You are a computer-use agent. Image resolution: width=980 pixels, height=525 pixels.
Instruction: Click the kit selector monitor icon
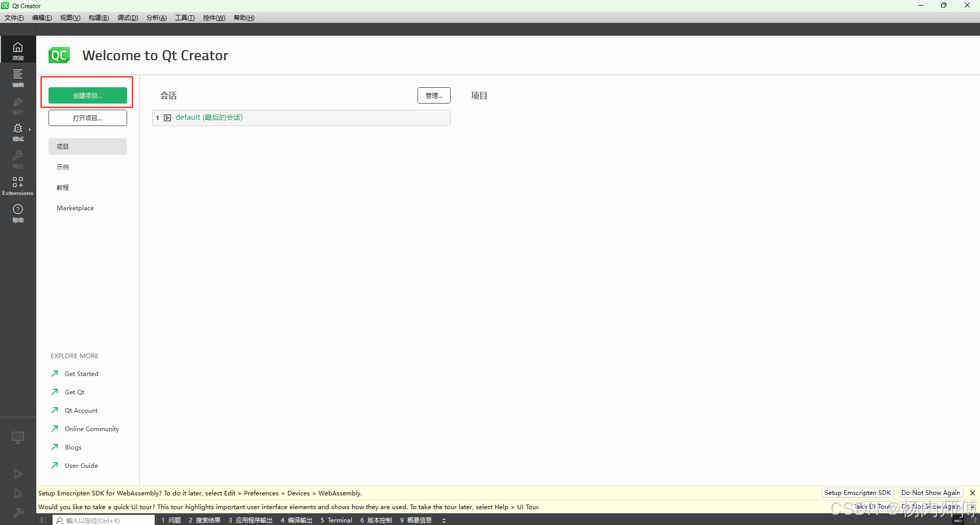pyautogui.click(x=18, y=438)
